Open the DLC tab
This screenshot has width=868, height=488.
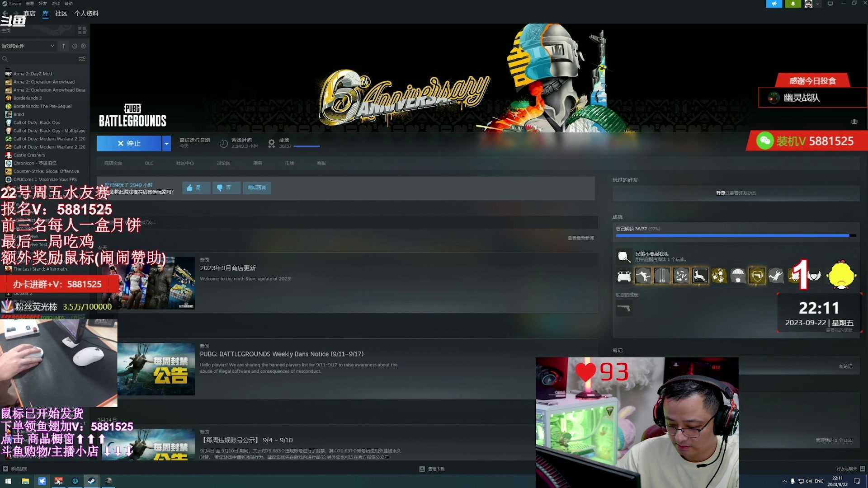pyautogui.click(x=149, y=163)
